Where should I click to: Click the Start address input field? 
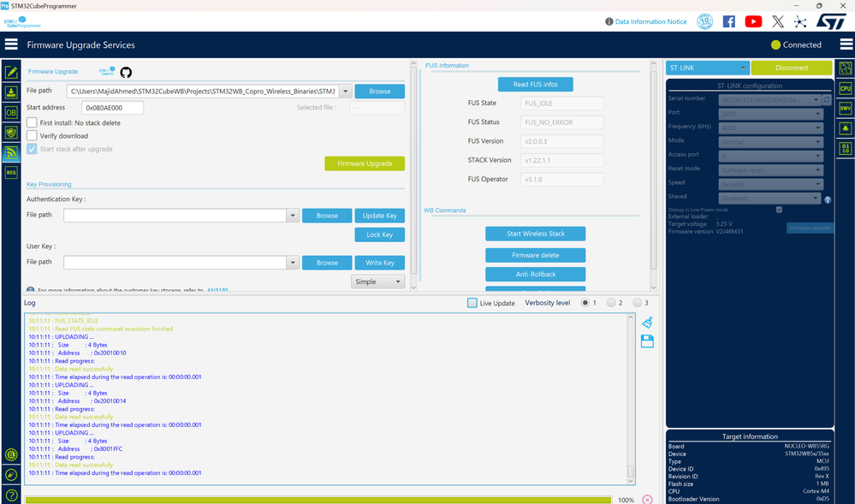(113, 108)
